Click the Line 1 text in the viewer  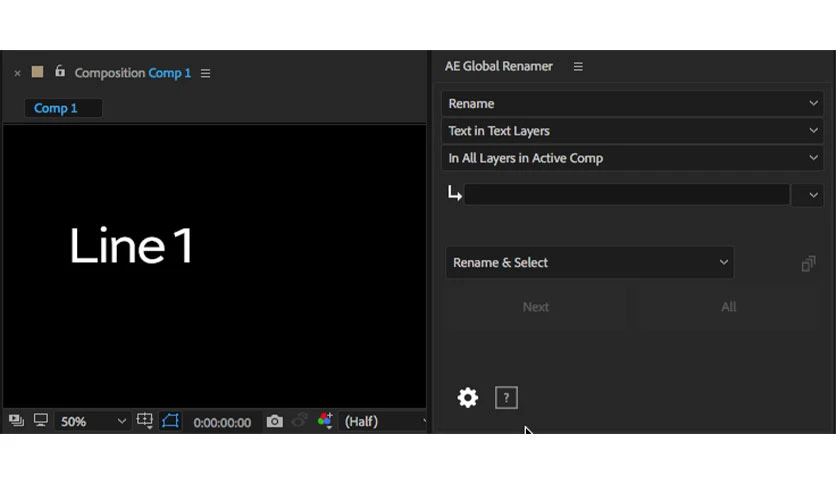coord(131,246)
